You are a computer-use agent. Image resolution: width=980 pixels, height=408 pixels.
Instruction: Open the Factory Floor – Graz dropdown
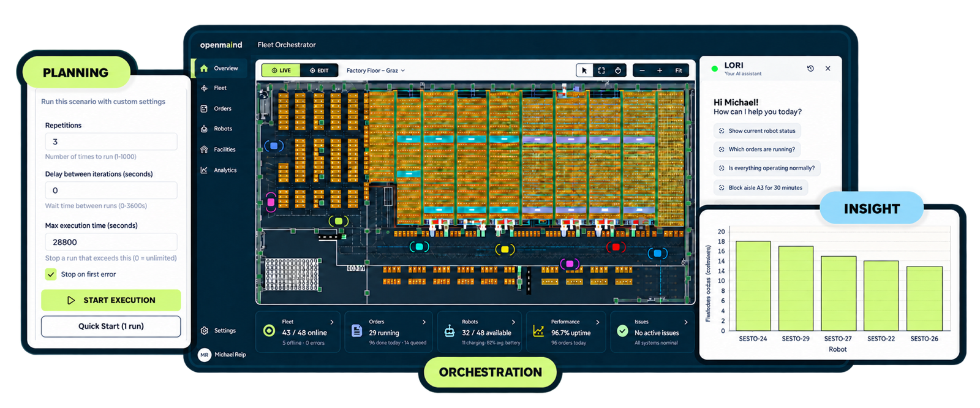tap(375, 70)
